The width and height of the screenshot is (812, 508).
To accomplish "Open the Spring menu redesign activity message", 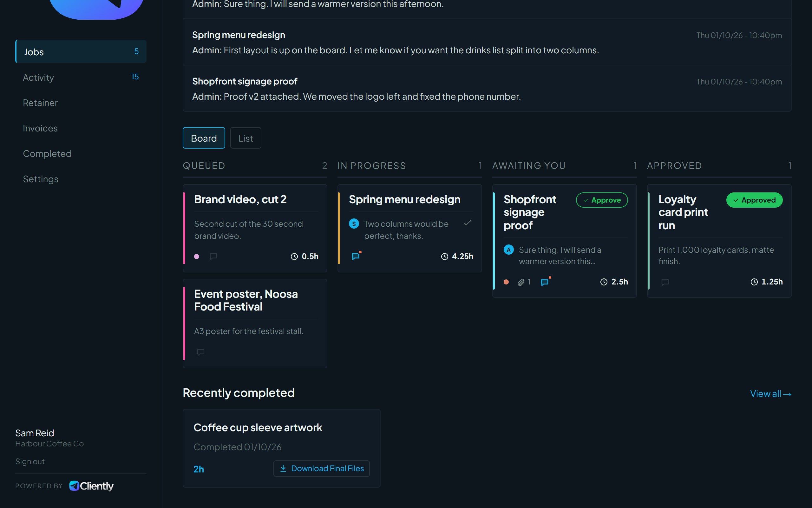I will click(487, 42).
